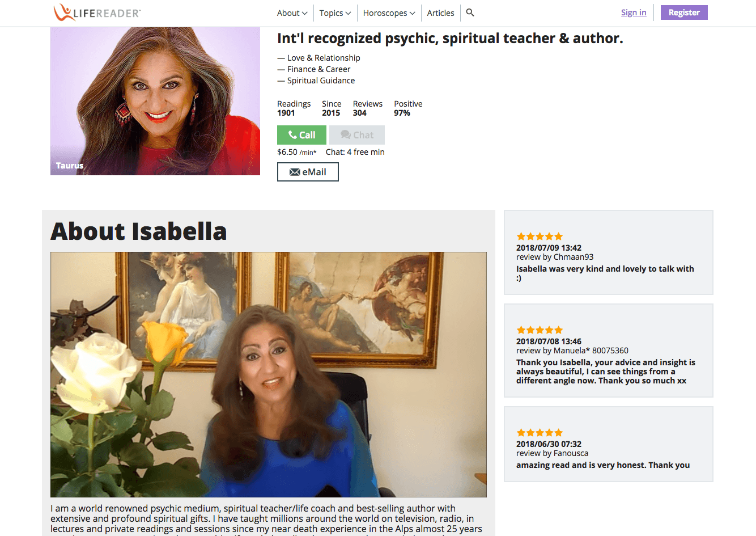756x536 pixels.
Task: Click the star rating on Fanousca's review
Action: [540, 433]
